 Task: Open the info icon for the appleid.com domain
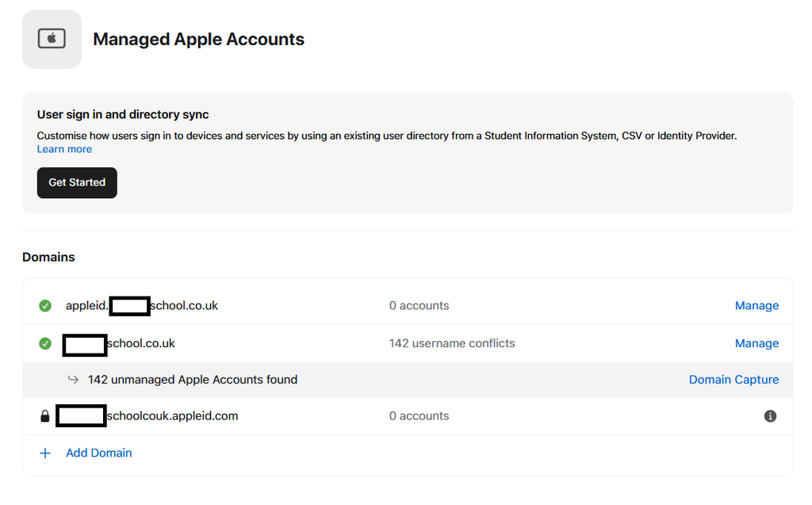pos(770,416)
